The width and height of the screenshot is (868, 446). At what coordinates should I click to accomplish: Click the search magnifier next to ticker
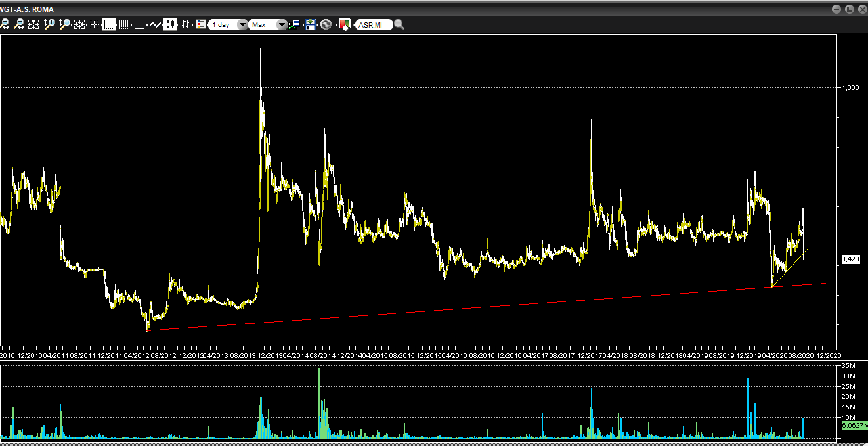pyautogui.click(x=399, y=24)
